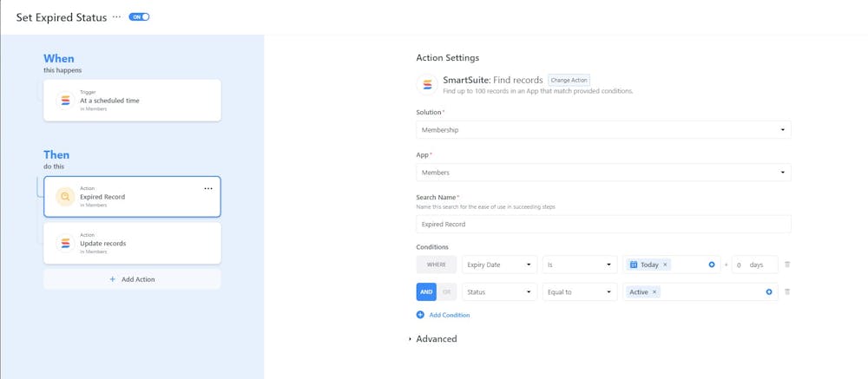Click the Add Condition link

point(449,315)
